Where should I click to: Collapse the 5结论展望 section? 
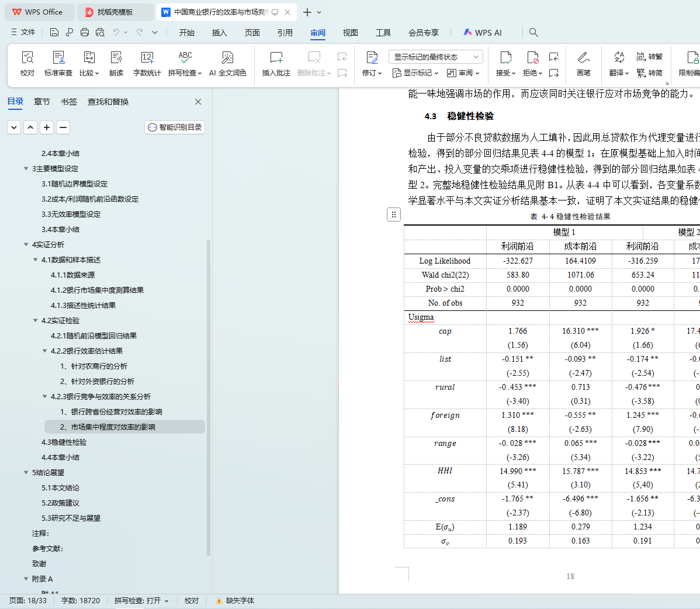[x=26, y=472]
